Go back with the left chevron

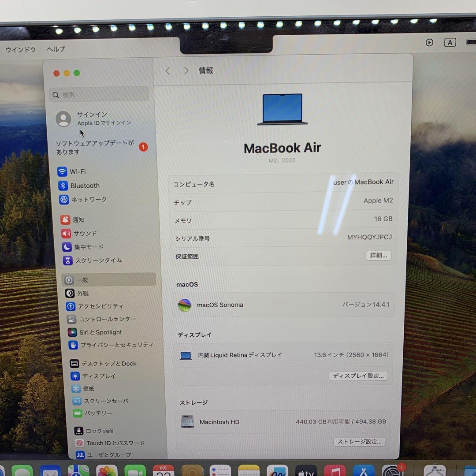167,71
